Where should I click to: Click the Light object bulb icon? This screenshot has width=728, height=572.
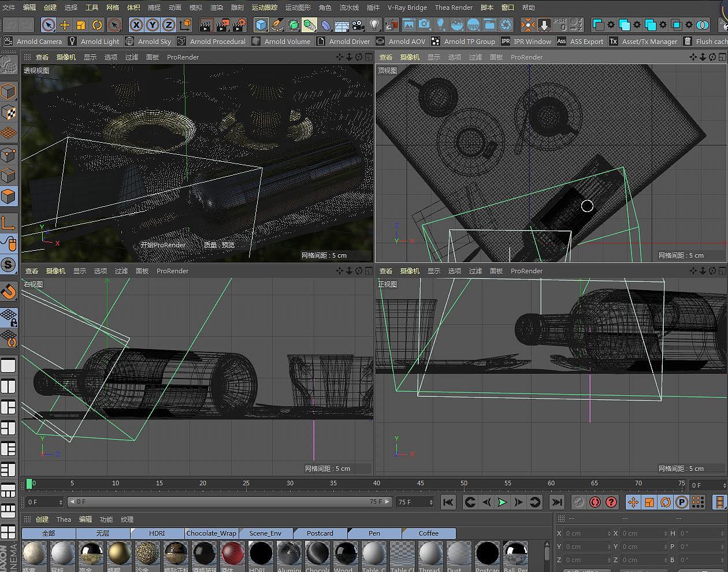point(374,25)
